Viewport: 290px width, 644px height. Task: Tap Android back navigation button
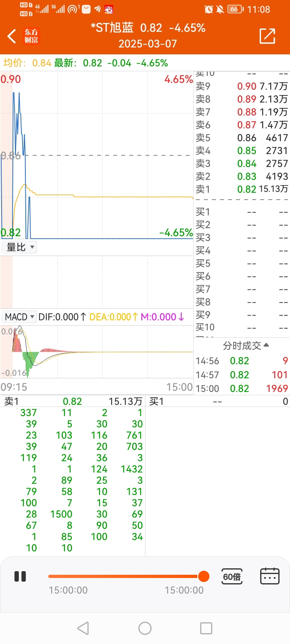pos(83,628)
